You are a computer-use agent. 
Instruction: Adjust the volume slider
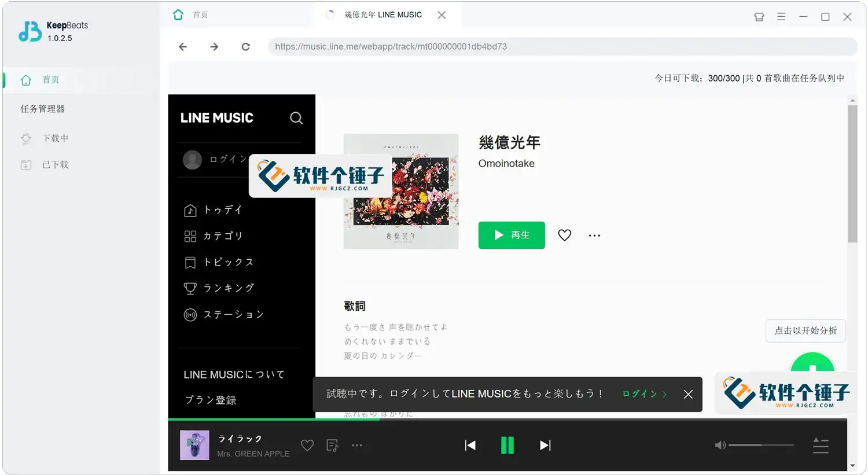pyautogui.click(x=761, y=445)
